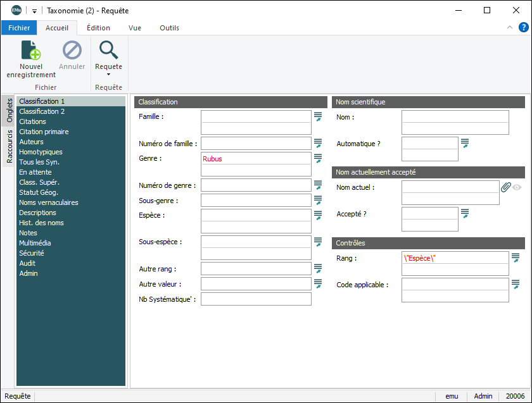Click the Nouvel enregistrement icon

(x=31, y=51)
